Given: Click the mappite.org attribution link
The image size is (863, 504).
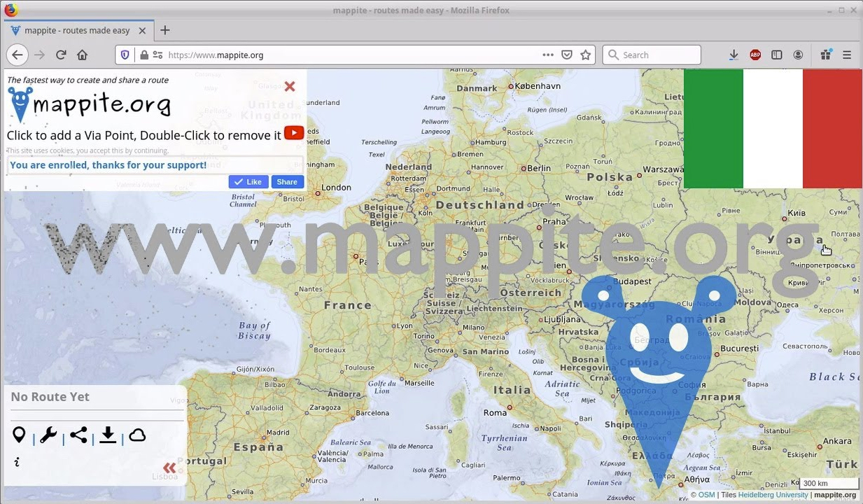Looking at the screenshot, I should (835, 495).
